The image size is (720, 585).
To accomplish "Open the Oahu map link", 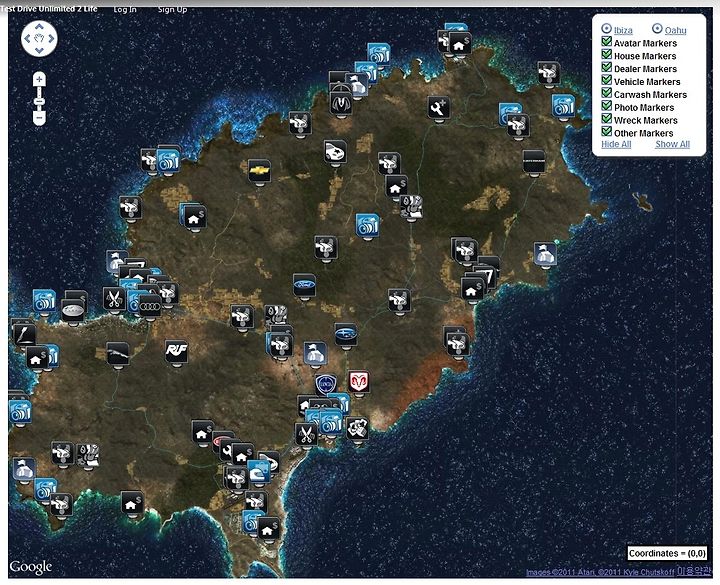I will click(675, 30).
